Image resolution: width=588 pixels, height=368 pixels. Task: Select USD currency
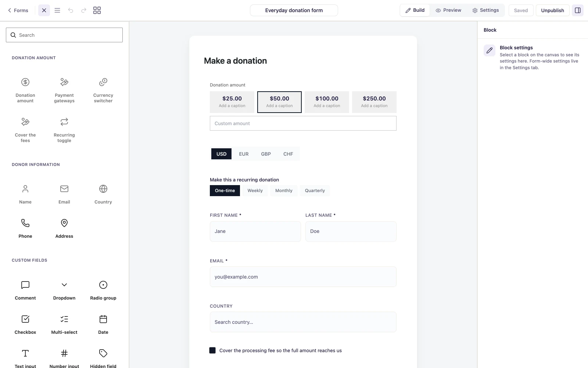point(221,154)
